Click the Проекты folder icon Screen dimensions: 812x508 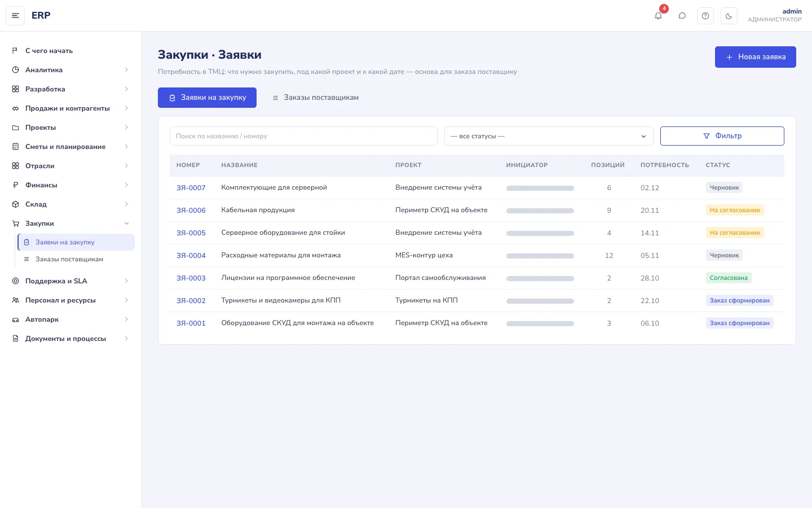point(15,128)
